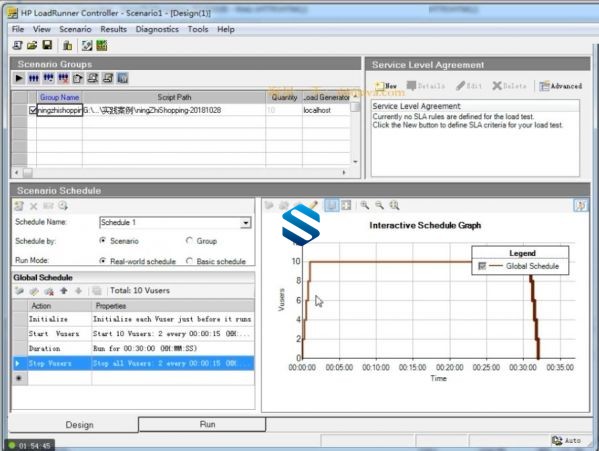
Task: Click the green grid icon in main toolbar
Action: click(102, 46)
